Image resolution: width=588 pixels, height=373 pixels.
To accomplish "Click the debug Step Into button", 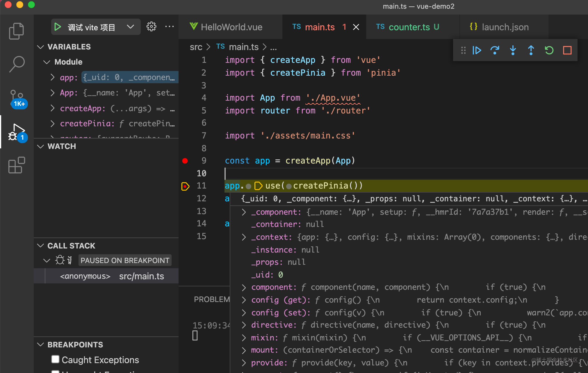I will coord(513,50).
